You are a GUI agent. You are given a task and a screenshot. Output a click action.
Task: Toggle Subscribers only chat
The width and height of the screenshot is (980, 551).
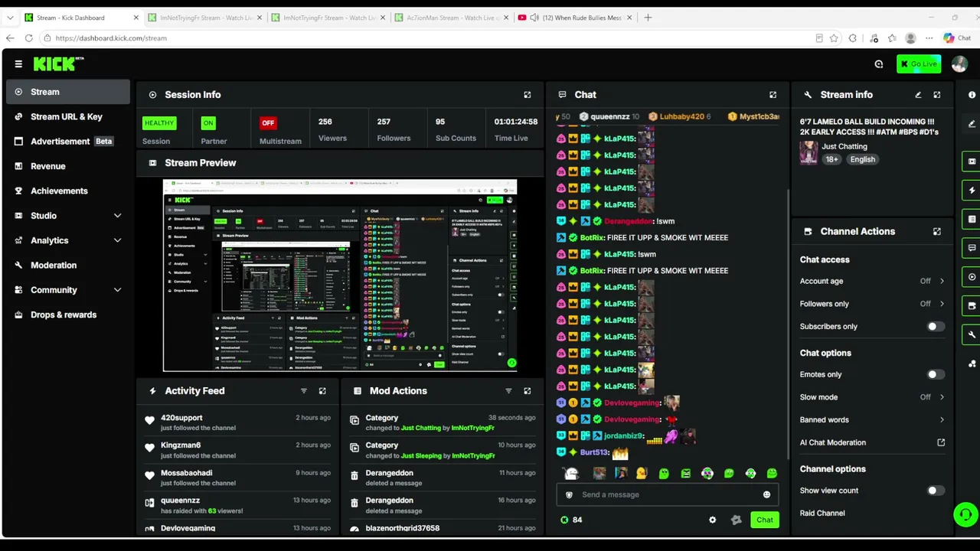coord(936,327)
